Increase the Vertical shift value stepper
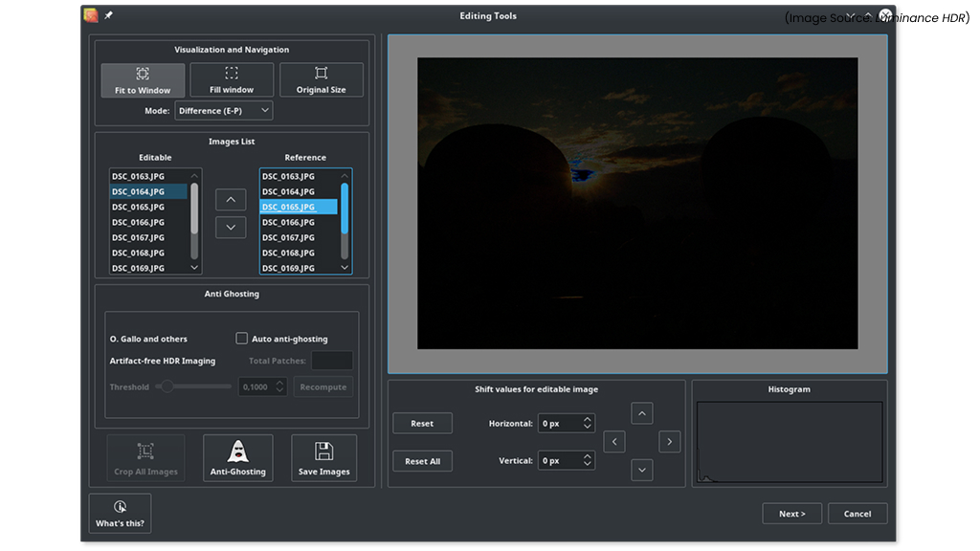The image size is (980, 551). [589, 456]
